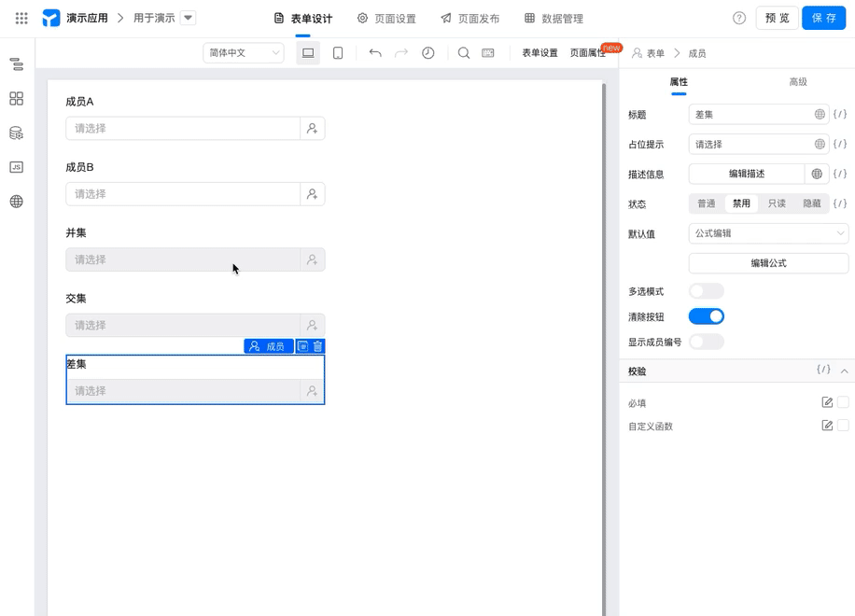Screen dimensions: 855x616
Task: Click the 成员A member input field
Action: 195,129
